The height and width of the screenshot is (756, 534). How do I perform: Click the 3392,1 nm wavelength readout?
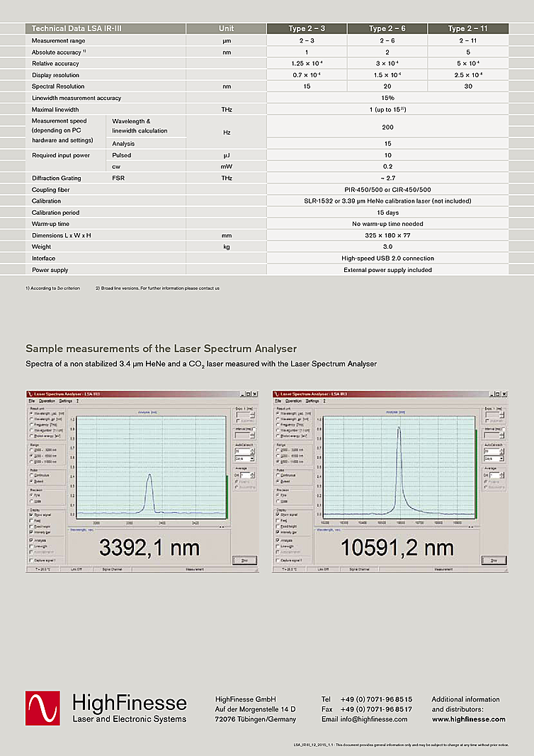point(149,548)
